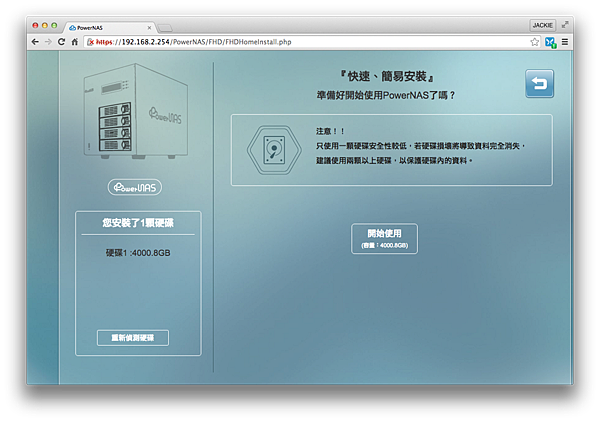This screenshot has width=600, height=422.
Task: Click the PowerNAS oval logo badge
Action: (x=135, y=187)
